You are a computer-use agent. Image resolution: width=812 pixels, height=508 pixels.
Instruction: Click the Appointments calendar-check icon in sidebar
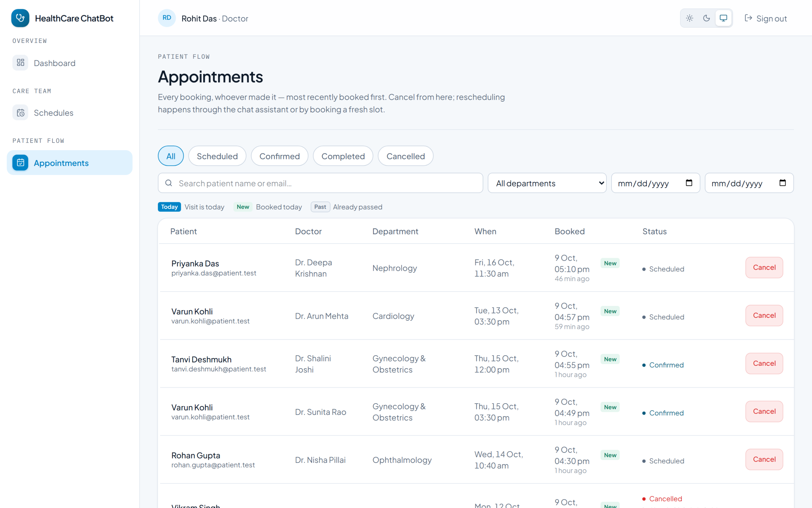click(21, 163)
